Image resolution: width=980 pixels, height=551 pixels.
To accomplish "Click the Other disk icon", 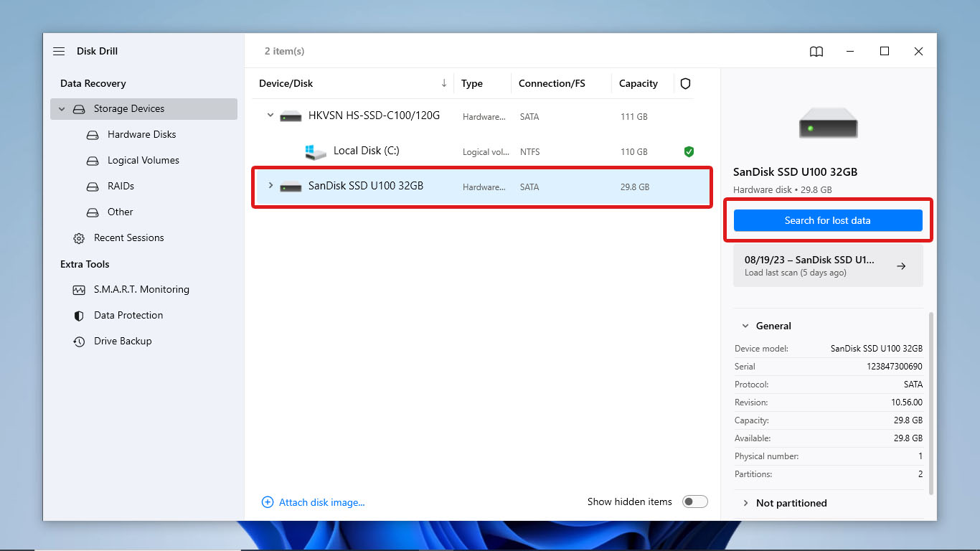I will point(93,212).
